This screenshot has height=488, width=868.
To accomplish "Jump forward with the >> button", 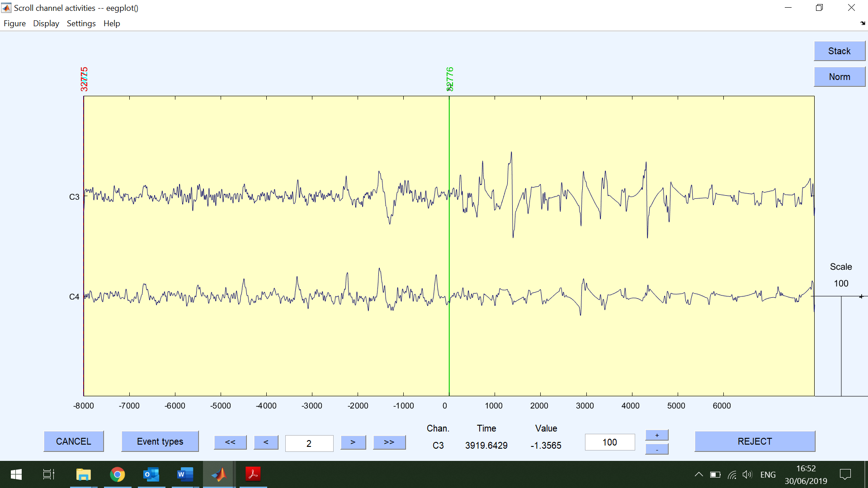I will tap(389, 442).
